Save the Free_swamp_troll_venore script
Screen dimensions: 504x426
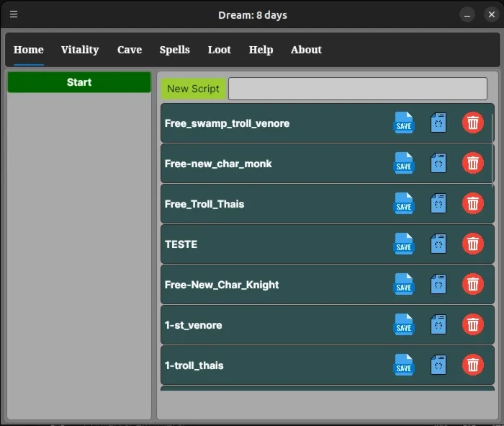404,123
